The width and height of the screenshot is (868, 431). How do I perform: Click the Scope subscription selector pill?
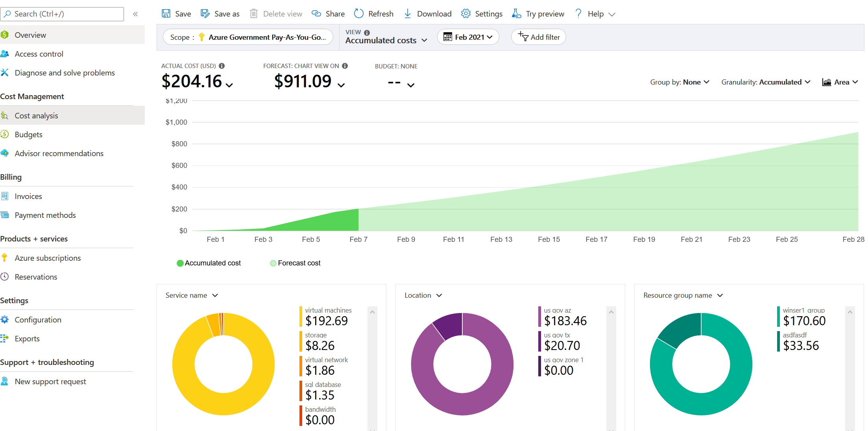coord(248,37)
